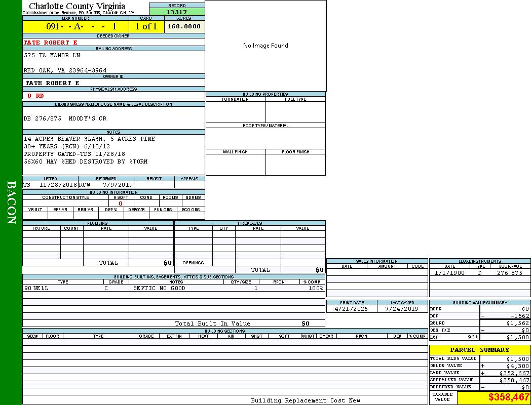Select the yellow map number field
532x405 pixels.
pos(75,27)
